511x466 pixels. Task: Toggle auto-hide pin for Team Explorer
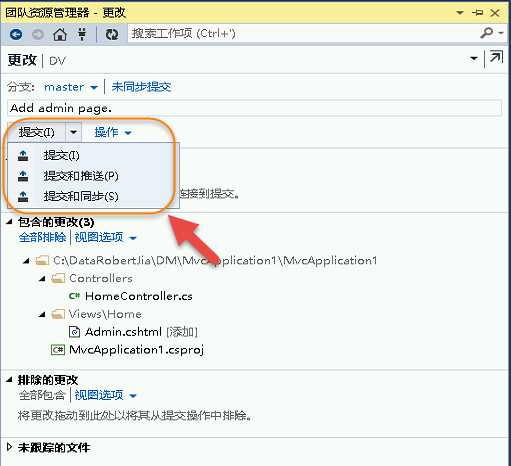click(478, 13)
